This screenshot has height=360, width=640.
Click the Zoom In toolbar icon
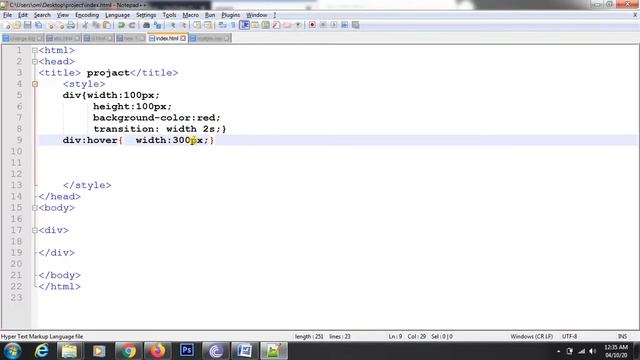point(173,25)
